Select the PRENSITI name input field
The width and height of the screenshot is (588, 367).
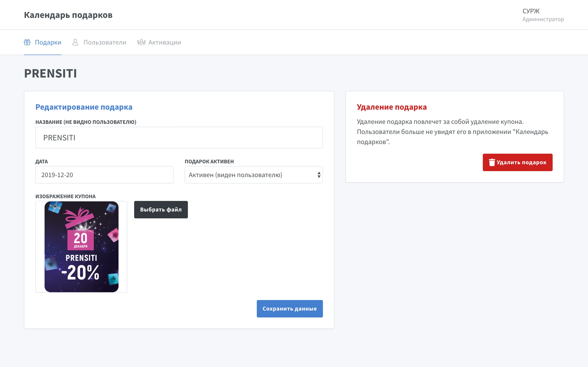[x=179, y=137]
